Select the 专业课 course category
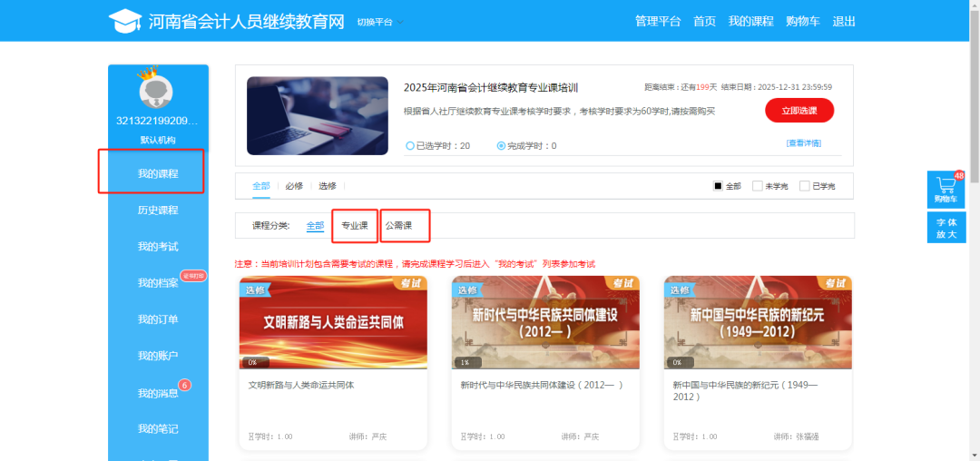The width and height of the screenshot is (980, 461). pyautogui.click(x=355, y=225)
